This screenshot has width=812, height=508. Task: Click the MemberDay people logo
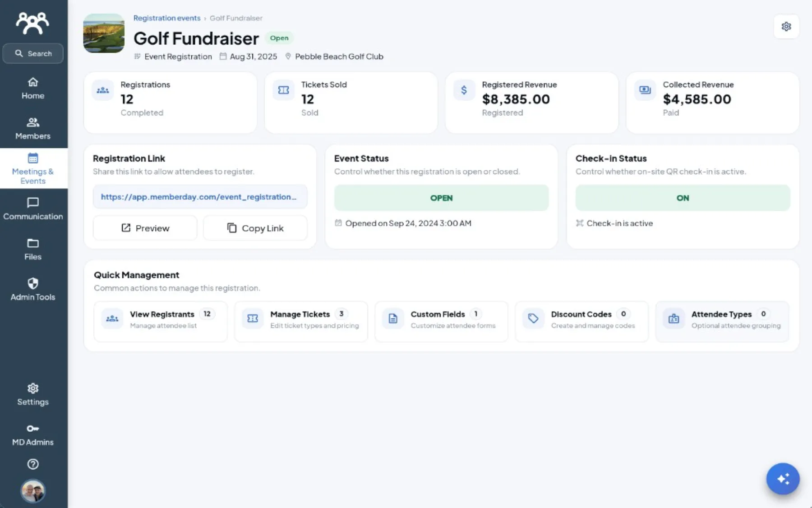[x=32, y=23]
